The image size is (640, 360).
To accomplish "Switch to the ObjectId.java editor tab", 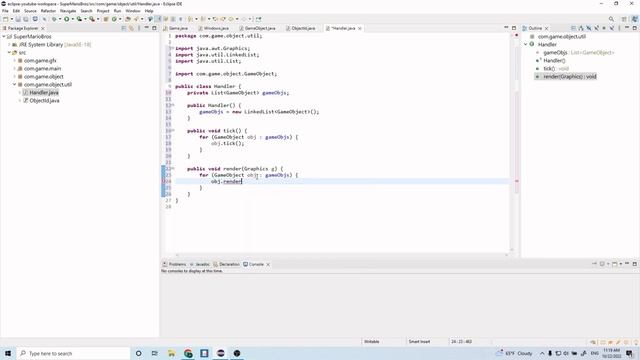I will 301,28.
